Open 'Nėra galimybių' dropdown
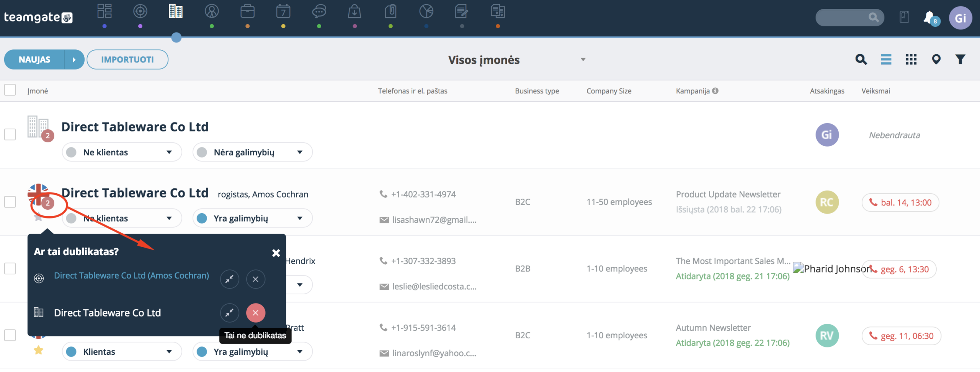Viewport: 980px width, 372px height. pyautogui.click(x=253, y=152)
